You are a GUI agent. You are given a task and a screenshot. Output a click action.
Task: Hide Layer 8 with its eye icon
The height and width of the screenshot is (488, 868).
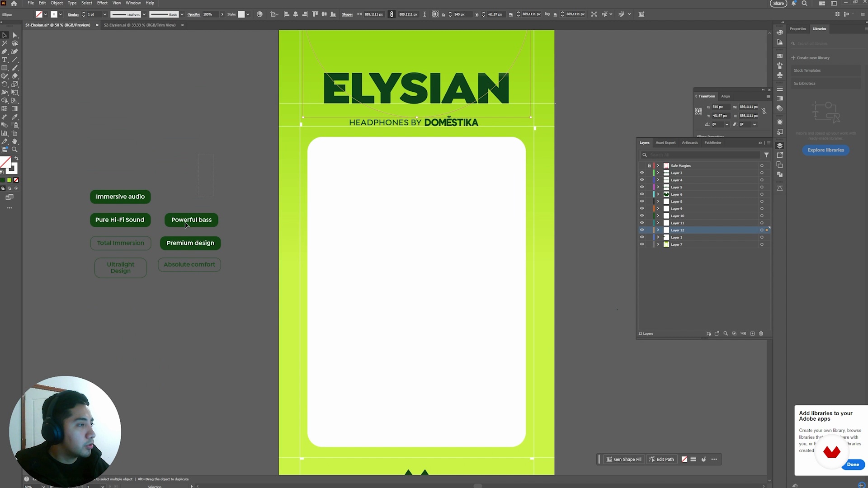coord(642,202)
